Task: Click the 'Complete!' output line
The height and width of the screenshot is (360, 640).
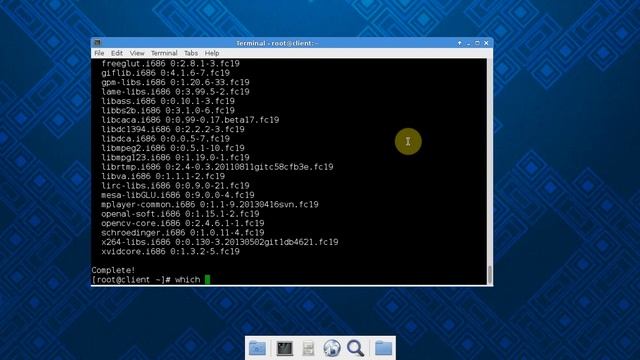Action: tap(113, 270)
